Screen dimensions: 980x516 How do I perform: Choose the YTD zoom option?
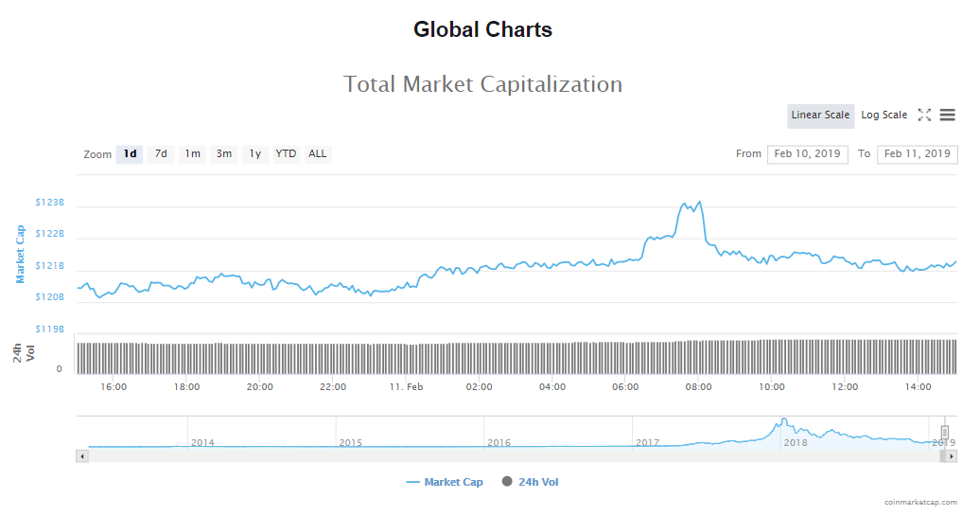(286, 154)
